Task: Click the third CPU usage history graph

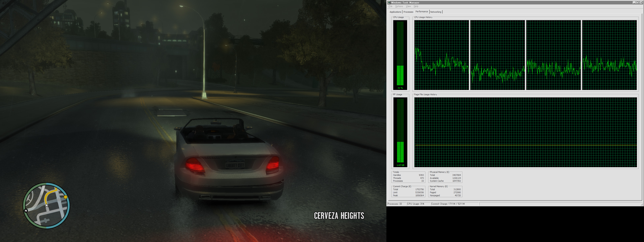Action: (553, 55)
